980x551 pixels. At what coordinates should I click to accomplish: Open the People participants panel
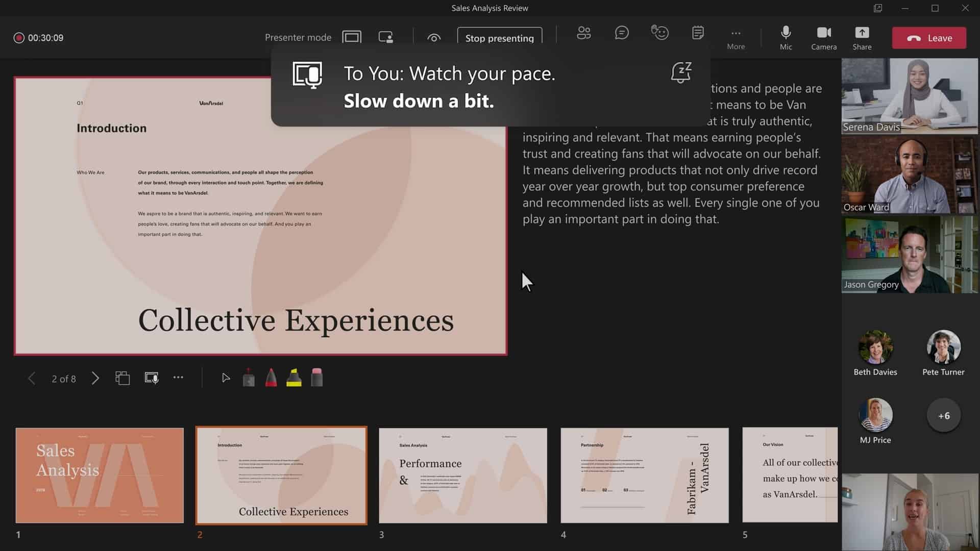tap(583, 33)
